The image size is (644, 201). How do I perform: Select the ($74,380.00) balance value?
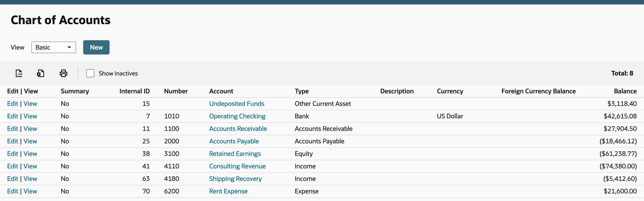pyautogui.click(x=618, y=166)
